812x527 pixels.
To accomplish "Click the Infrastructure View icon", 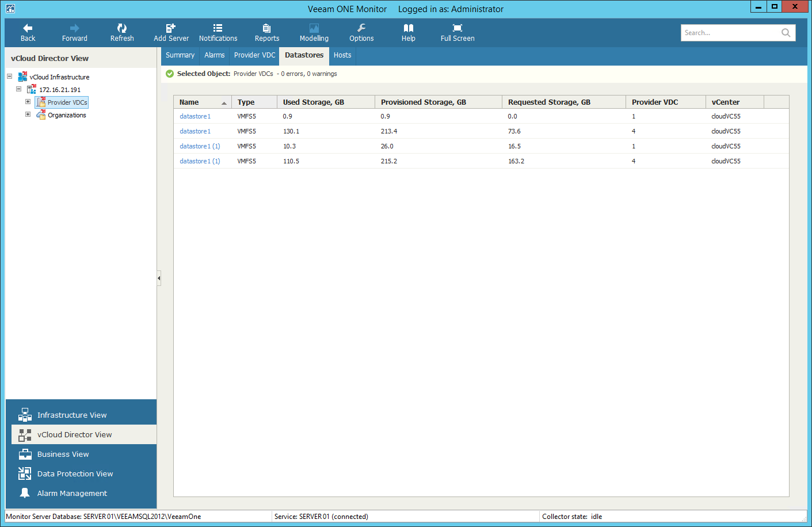I will 25,415.
